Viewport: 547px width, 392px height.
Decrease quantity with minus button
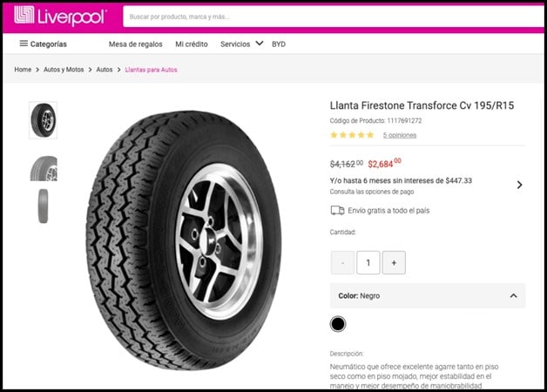(x=342, y=262)
